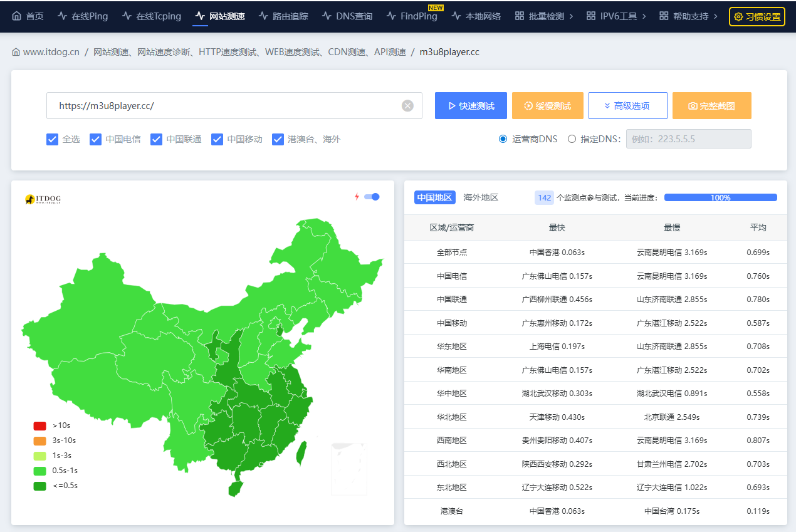Click the gear icon in 习惯设置
The image size is (796, 532).
(738, 17)
